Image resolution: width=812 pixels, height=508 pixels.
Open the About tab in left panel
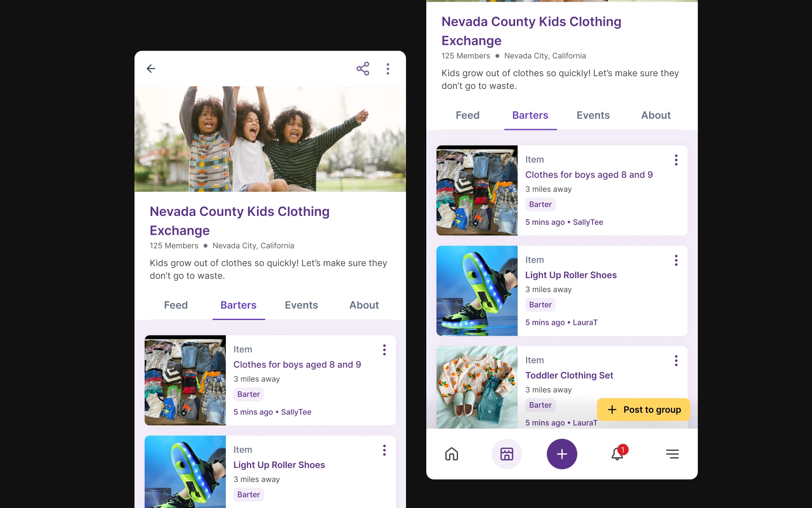coord(364,305)
